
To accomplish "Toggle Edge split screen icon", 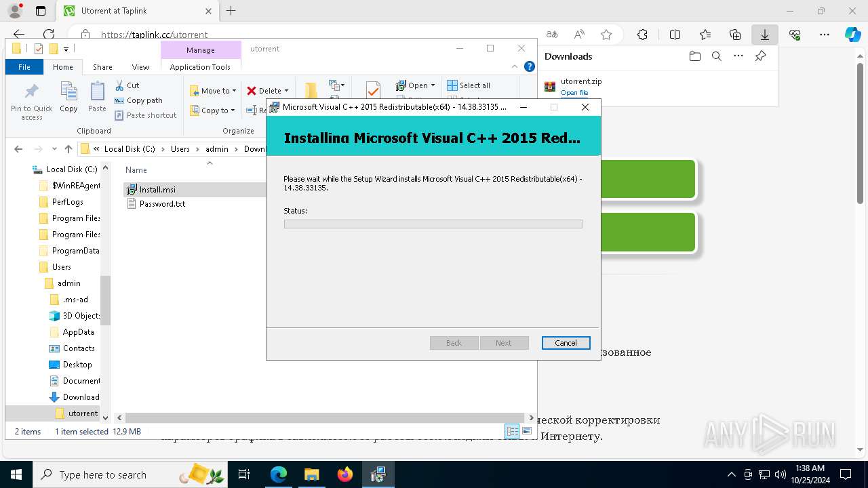I will pos(675,35).
